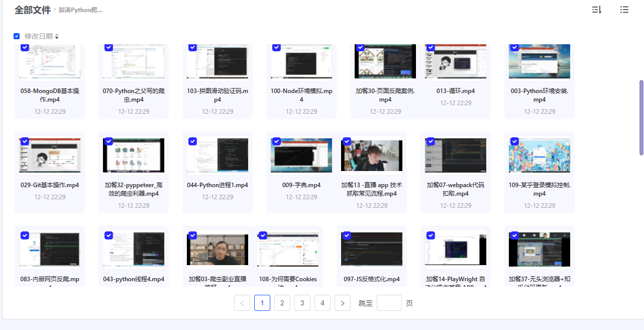
Task: Click 全部文件 breadcrumb link
Action: tap(33, 10)
